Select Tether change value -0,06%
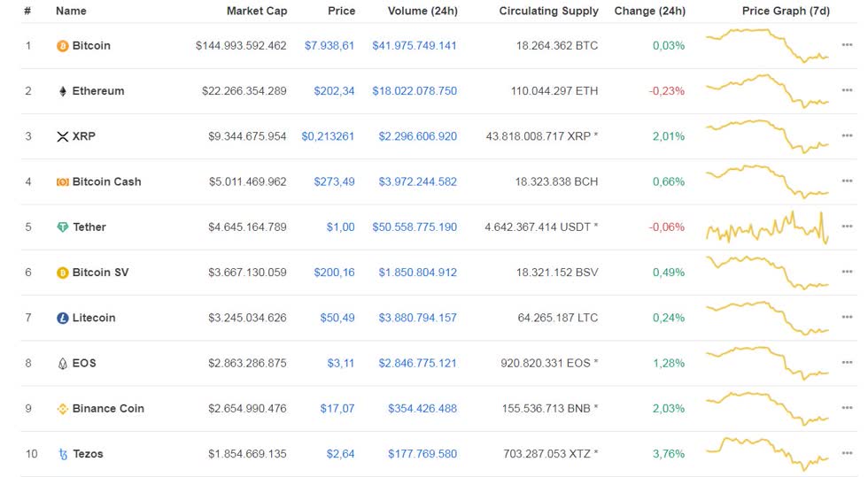This screenshot has height=477, width=868. tap(667, 227)
